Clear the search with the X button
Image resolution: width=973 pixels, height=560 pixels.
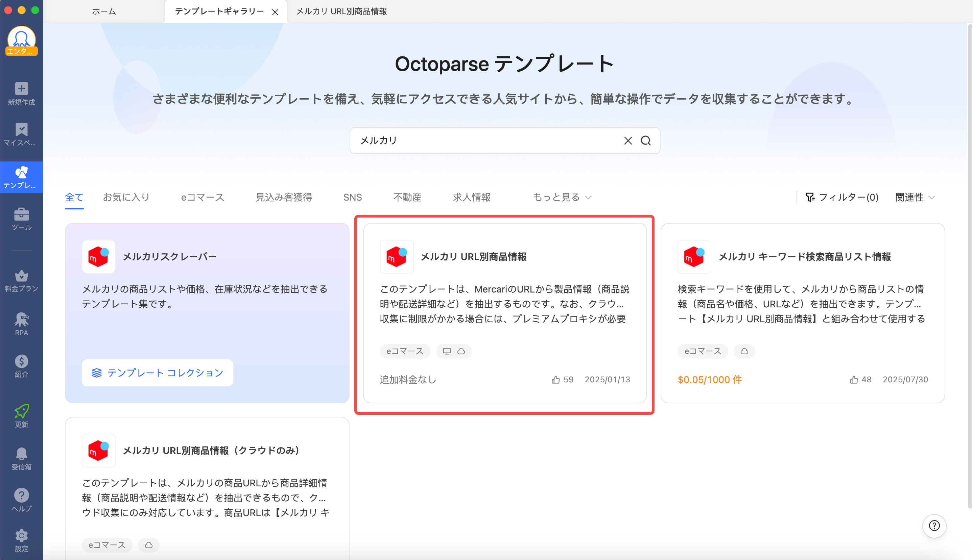pos(628,141)
